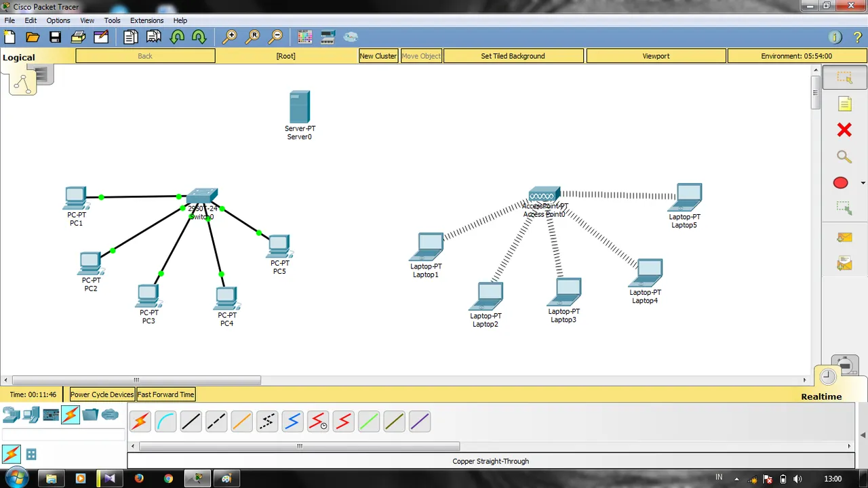Select Server0 in the workspace
The width and height of the screenshot is (868, 488).
(x=299, y=108)
